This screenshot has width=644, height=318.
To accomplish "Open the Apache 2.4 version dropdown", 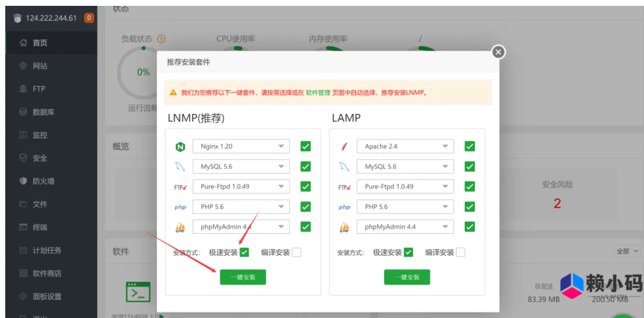I will click(x=405, y=146).
